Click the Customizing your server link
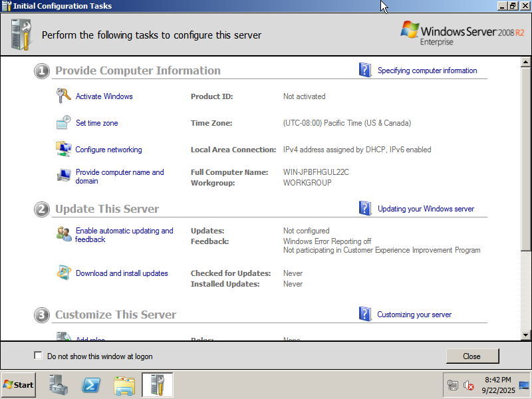This screenshot has height=399, width=532. pyautogui.click(x=414, y=315)
